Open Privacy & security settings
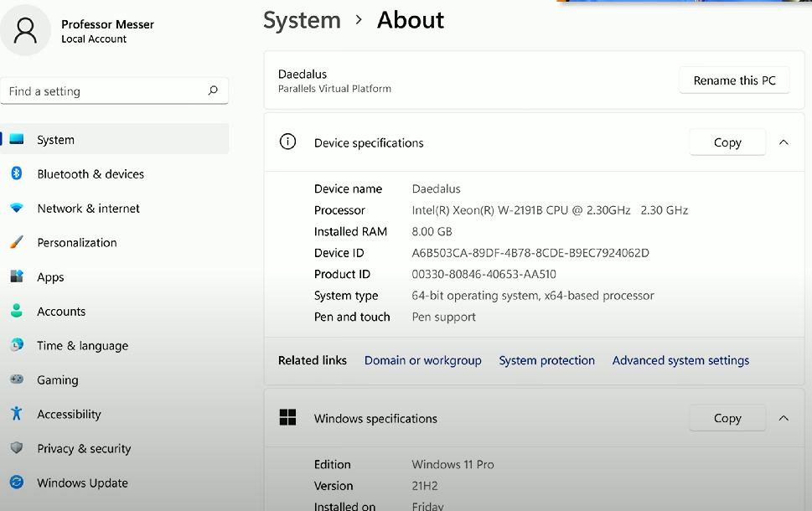This screenshot has height=511, width=812. [115, 448]
